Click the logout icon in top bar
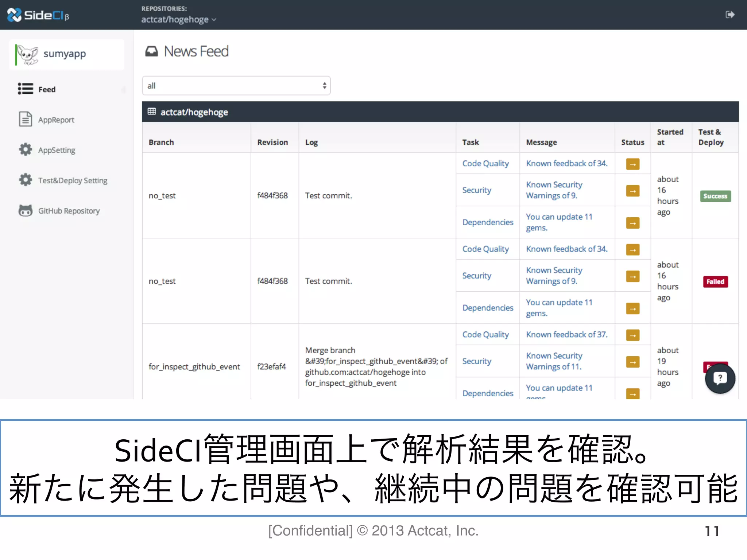Image resolution: width=747 pixels, height=560 pixels. (x=730, y=15)
